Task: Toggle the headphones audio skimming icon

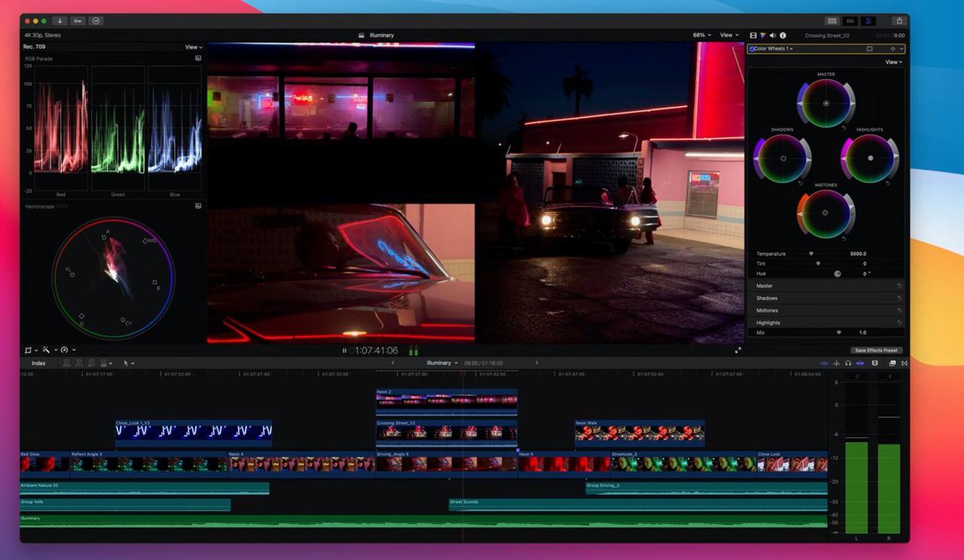Action: tap(848, 363)
